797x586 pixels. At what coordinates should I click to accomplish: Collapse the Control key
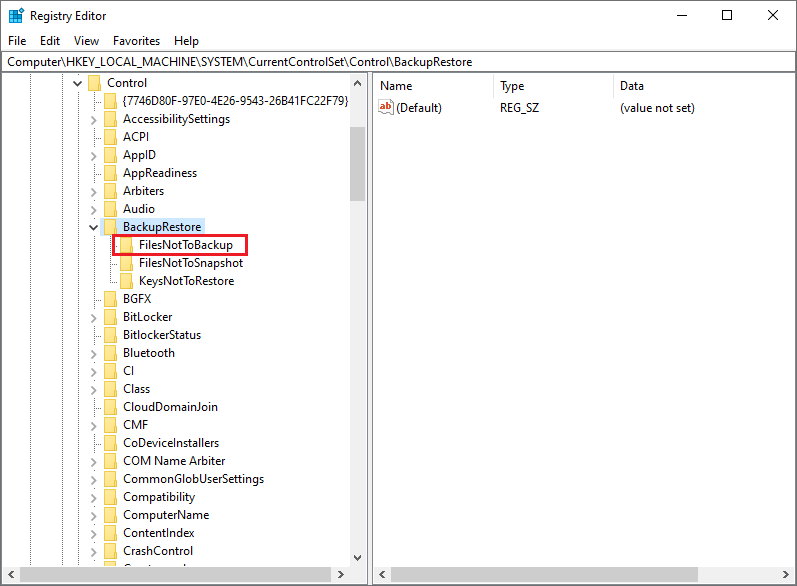coord(77,83)
